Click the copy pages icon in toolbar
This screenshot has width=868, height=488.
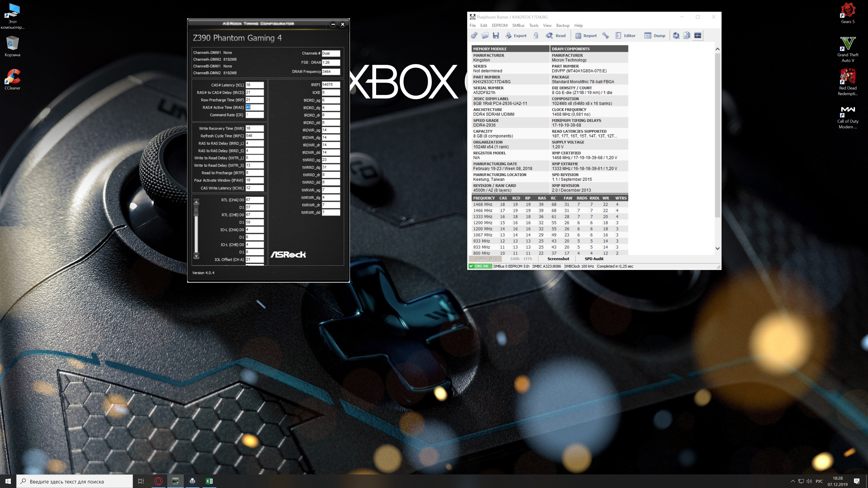(687, 35)
